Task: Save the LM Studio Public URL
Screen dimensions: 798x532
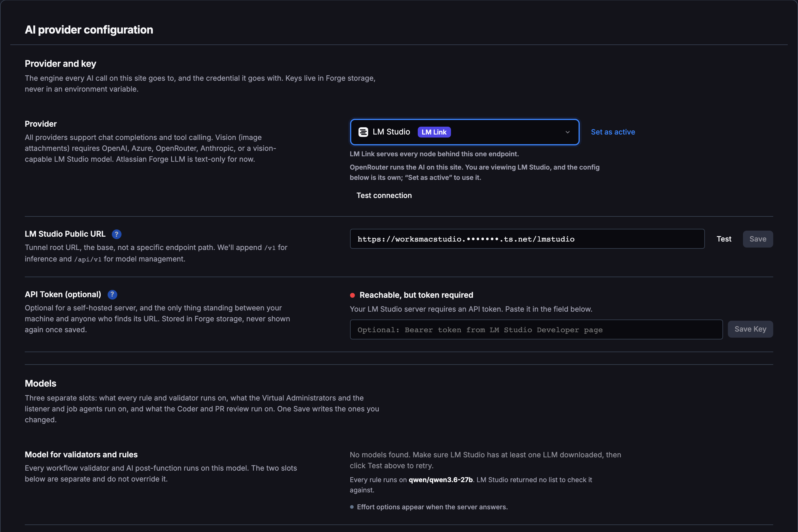Action: click(757, 239)
